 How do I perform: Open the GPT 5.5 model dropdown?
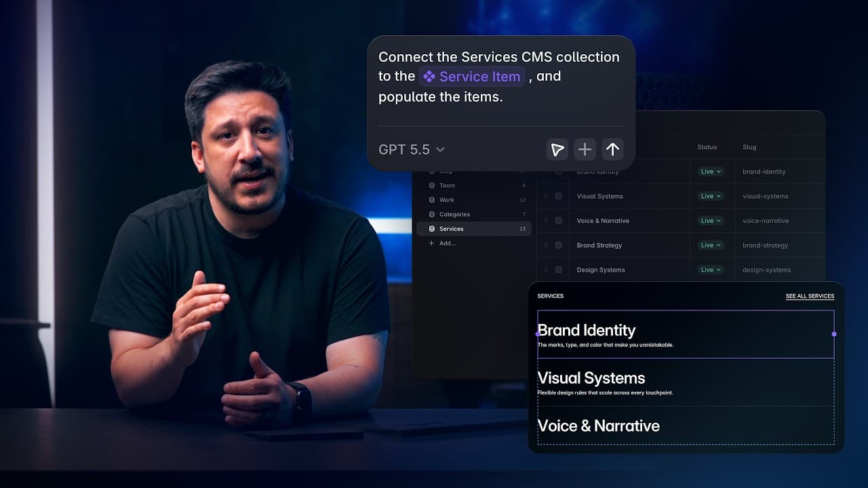(x=412, y=150)
